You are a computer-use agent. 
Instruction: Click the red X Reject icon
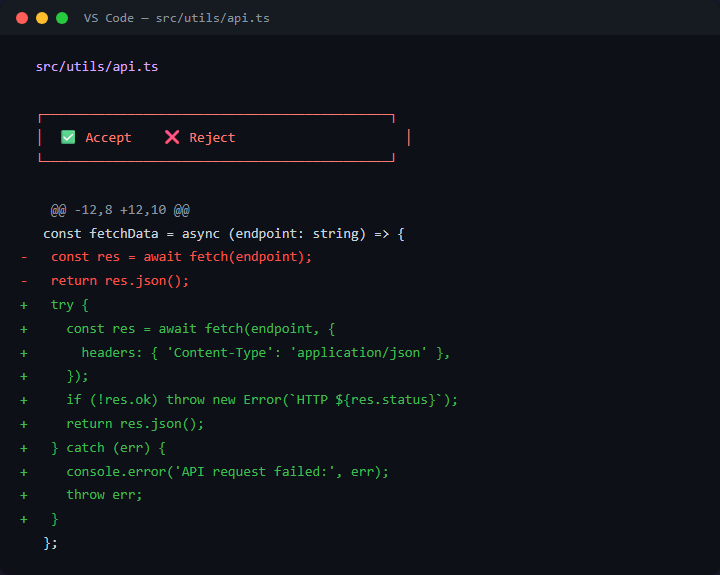click(172, 137)
